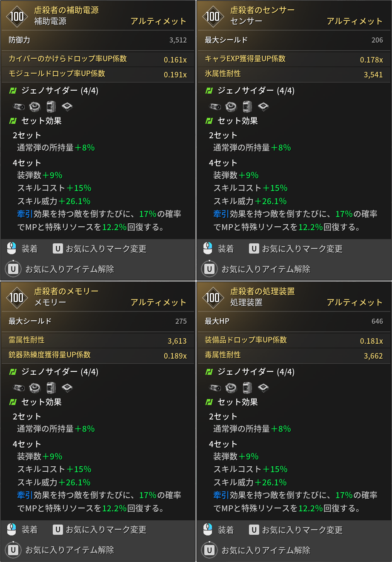Select お気に入りアイテム解除 in センサー card
The width and height of the screenshot is (392, 562).
tap(266, 269)
